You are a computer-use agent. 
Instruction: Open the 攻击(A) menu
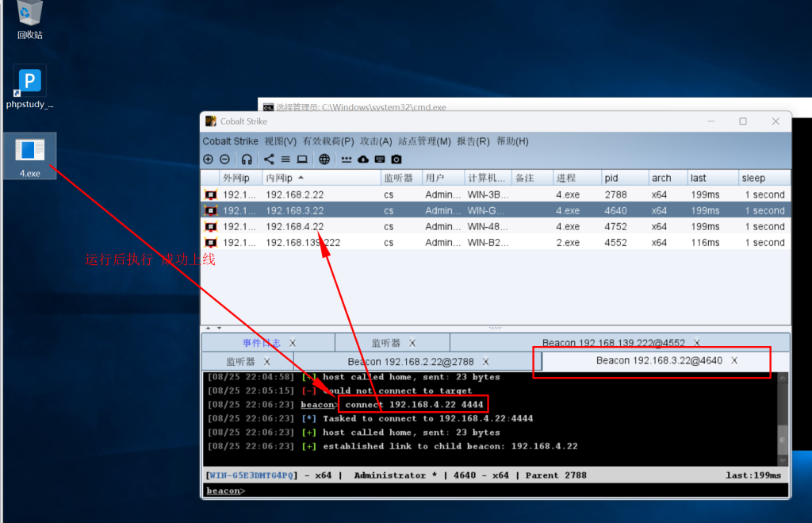[x=376, y=141]
